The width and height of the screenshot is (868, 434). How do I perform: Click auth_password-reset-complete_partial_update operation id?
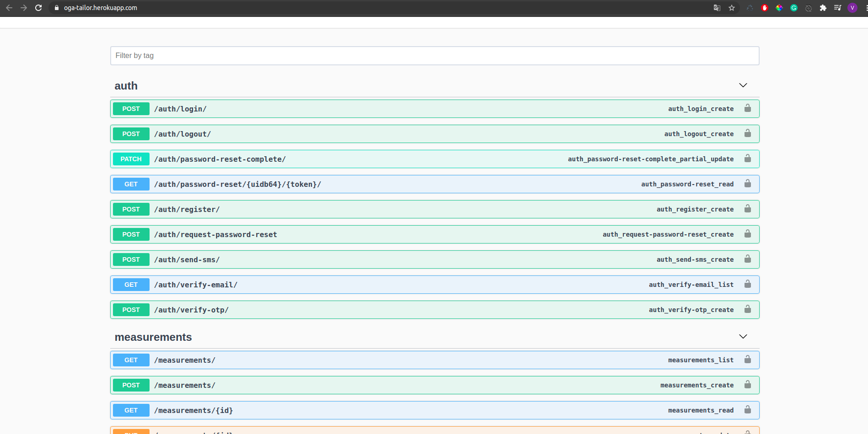(x=651, y=159)
